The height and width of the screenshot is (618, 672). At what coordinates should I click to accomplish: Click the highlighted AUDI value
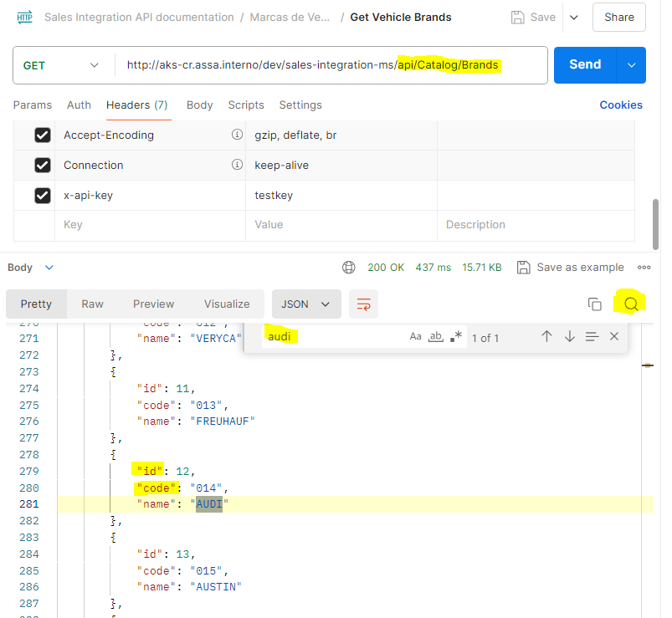tap(209, 504)
